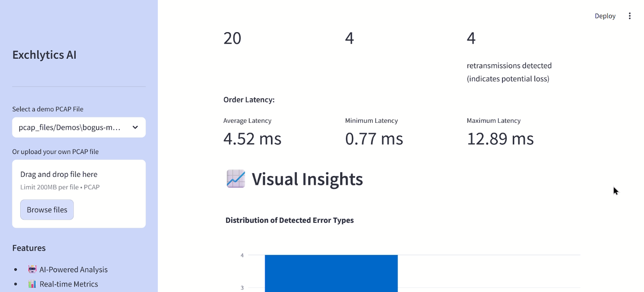Open the demo PCAP file dropdown

click(x=79, y=127)
